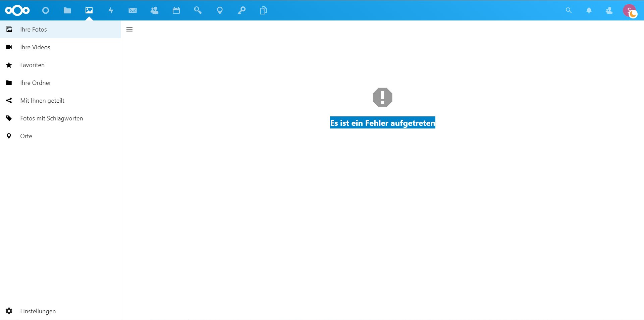The image size is (644, 320).
Task: Open the Files app
Action: tap(67, 10)
